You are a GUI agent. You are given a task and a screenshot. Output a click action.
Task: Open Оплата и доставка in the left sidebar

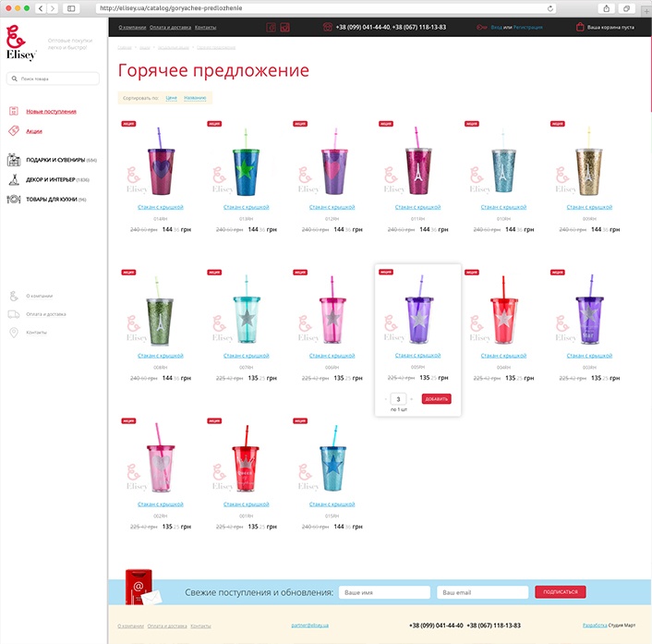click(x=46, y=314)
